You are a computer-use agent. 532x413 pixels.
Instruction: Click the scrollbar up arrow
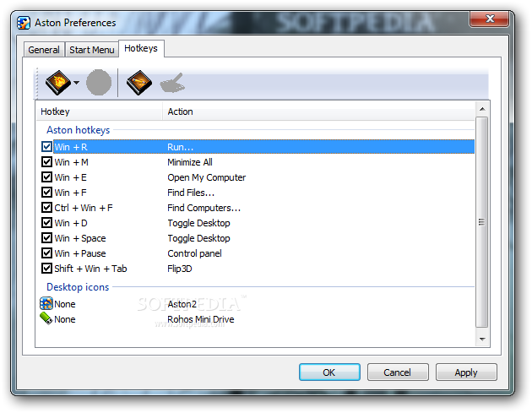click(482, 109)
